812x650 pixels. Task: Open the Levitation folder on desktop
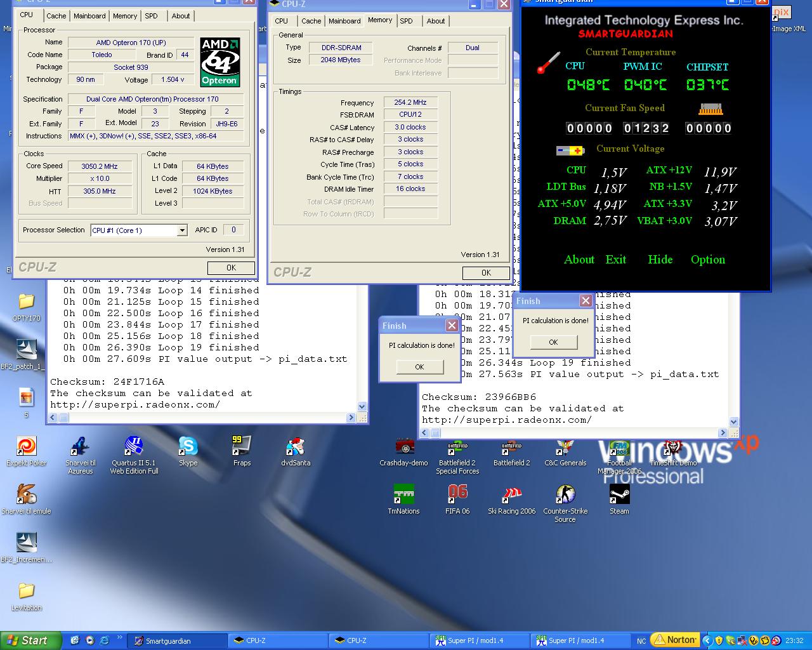point(26,595)
